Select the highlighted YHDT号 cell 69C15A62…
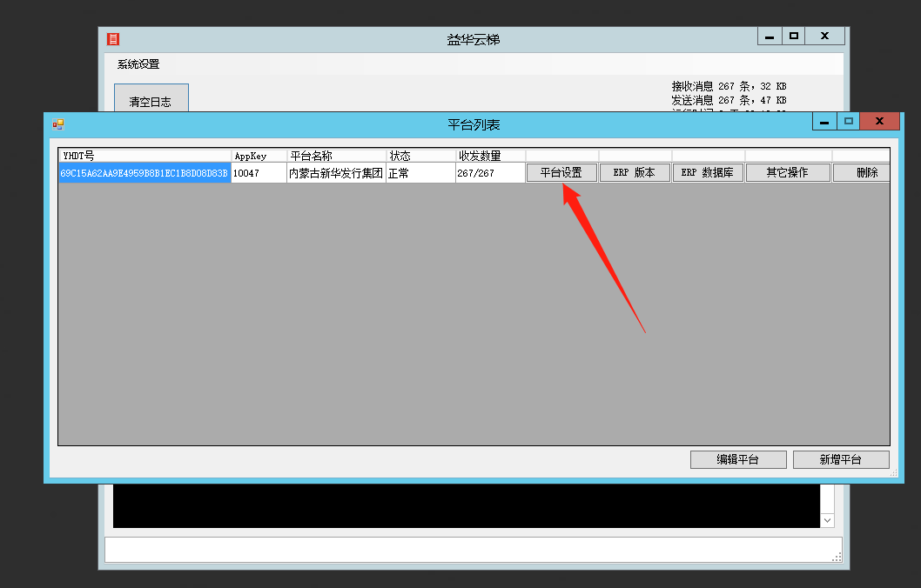The image size is (921, 588). coord(145,173)
